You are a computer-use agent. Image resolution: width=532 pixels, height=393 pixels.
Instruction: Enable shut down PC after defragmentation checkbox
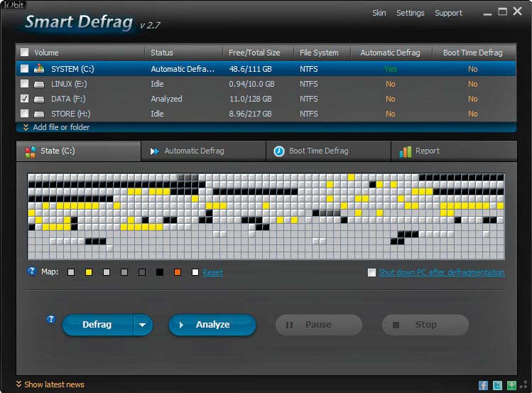point(372,272)
